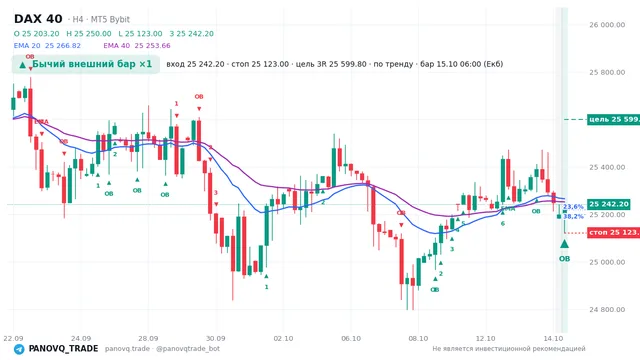Screen dimensions: 640x360
Task: Click the 'EMA 40 25 253.66' legend entry
Action: point(137,46)
